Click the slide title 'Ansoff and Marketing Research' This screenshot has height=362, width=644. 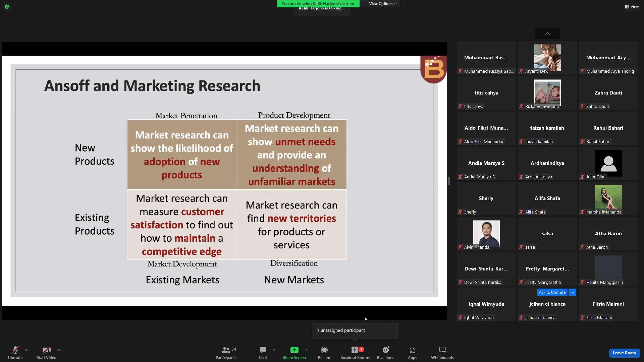(x=152, y=86)
